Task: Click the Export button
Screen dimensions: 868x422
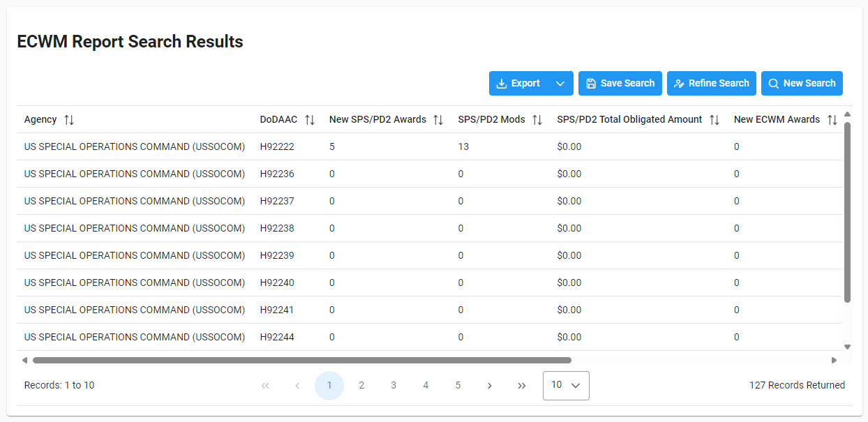Action: pos(518,84)
